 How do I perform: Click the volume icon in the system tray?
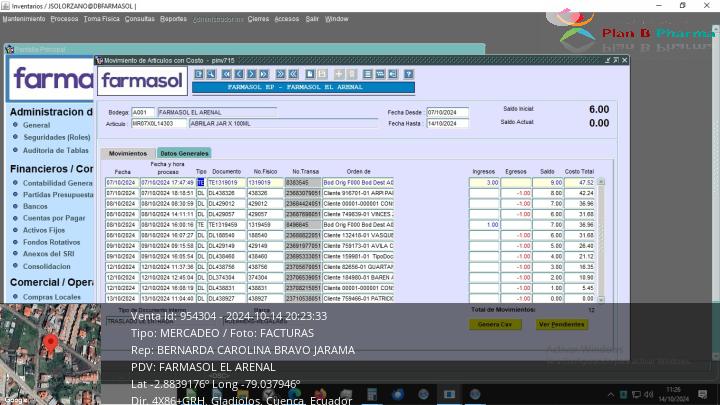click(x=648, y=394)
